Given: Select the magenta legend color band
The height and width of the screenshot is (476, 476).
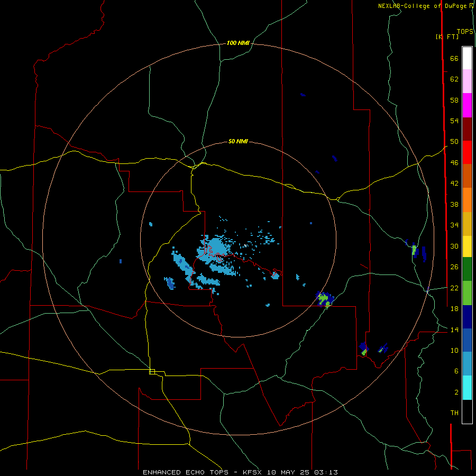Looking at the screenshot, I should (467, 105).
